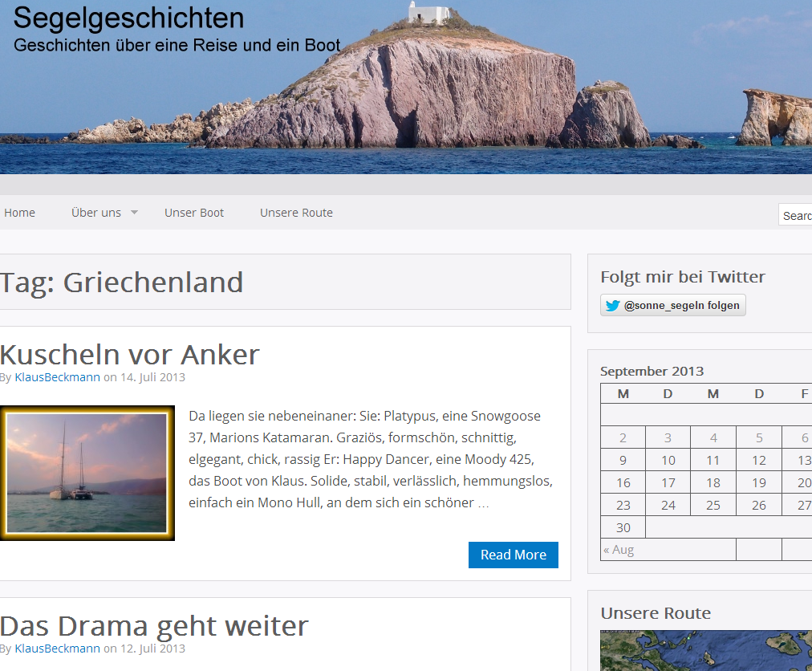812x671 pixels.
Task: Click the excerpt text starting Da liegen sie
Action: [370, 459]
